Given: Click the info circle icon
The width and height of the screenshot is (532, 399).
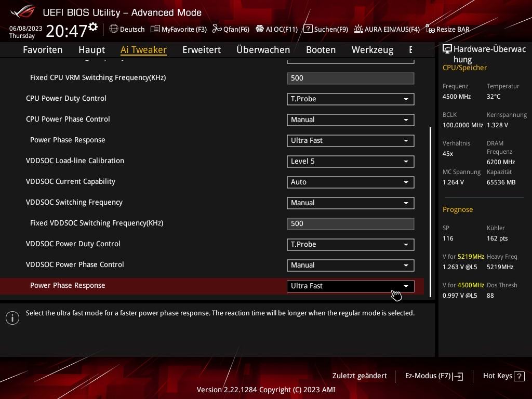Looking at the screenshot, I should 12,318.
